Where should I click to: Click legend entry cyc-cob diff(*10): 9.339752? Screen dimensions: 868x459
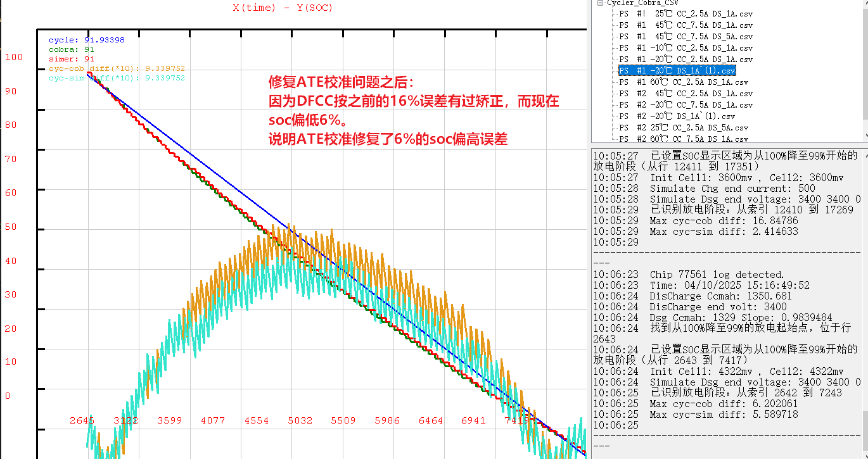pos(117,68)
